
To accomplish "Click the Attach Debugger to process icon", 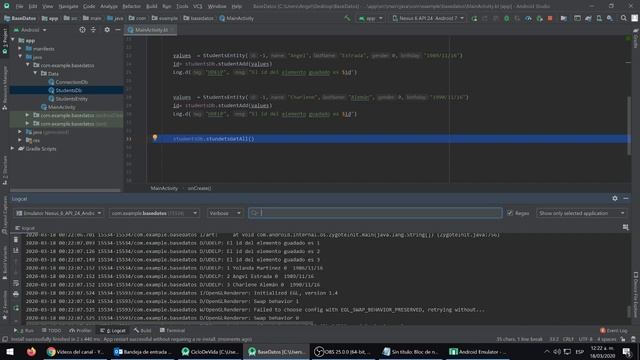I will [539, 18].
